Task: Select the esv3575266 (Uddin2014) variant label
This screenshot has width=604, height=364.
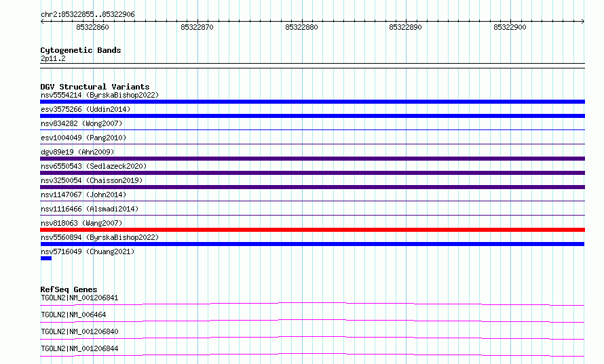Action: pyautogui.click(x=86, y=109)
